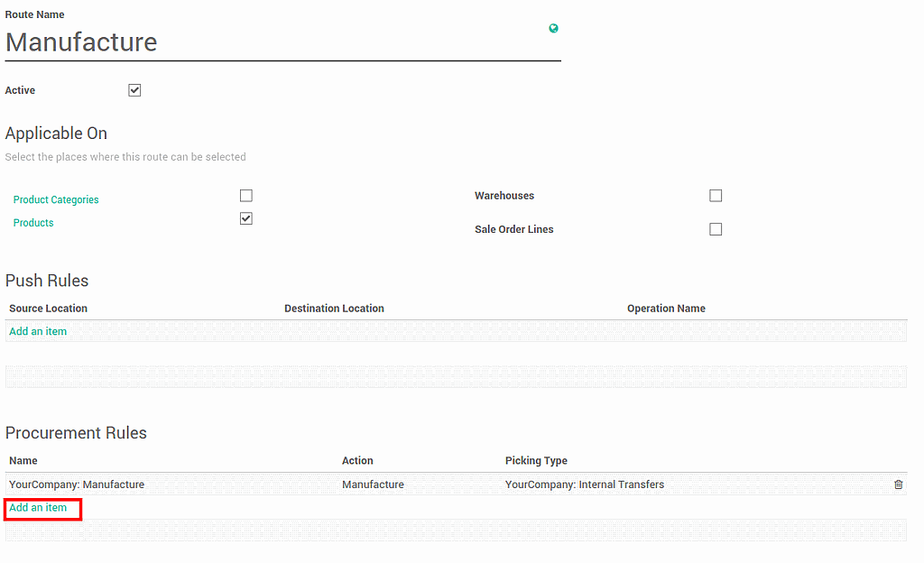
Task: Click the 'YourCompany: Internal Transfers' picking type cell
Action: point(584,485)
